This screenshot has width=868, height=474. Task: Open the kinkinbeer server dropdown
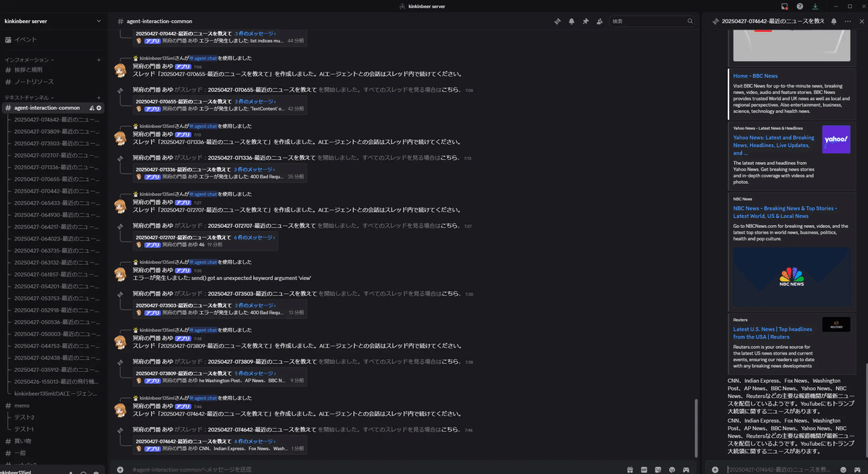[51, 21]
